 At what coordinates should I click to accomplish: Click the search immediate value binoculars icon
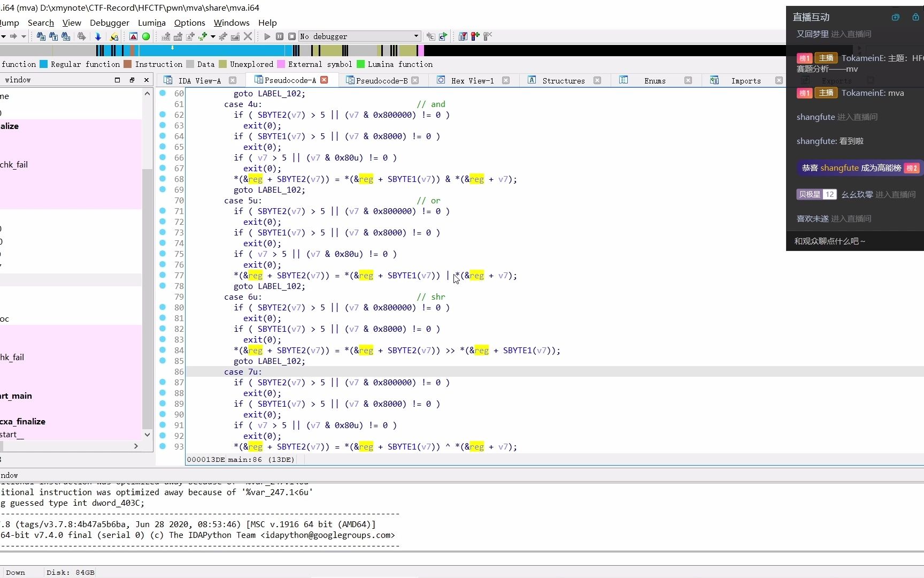coord(41,36)
